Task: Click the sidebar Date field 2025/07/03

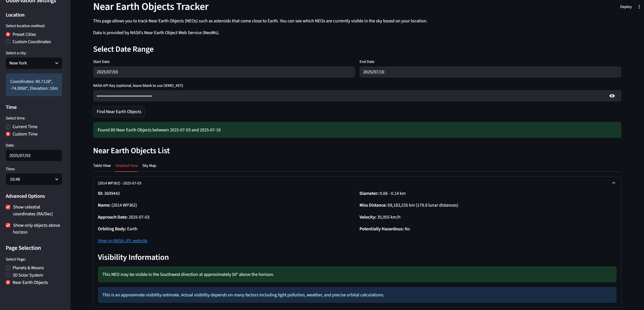Action: [34, 155]
